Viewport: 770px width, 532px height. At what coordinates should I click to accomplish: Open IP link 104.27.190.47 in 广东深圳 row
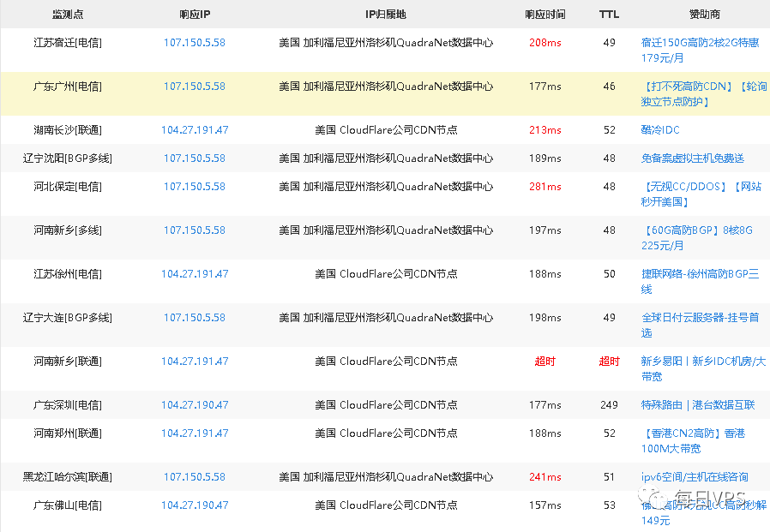tap(194, 404)
